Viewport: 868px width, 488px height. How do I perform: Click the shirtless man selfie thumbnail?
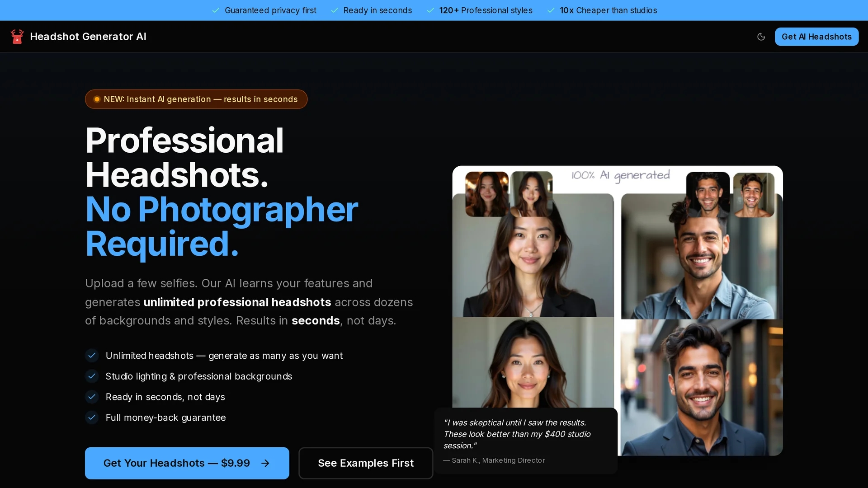click(754, 195)
